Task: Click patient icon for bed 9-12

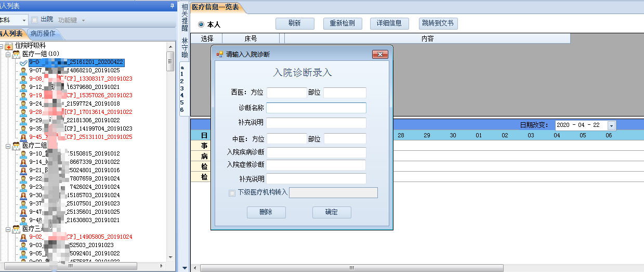Action: [x=23, y=87]
